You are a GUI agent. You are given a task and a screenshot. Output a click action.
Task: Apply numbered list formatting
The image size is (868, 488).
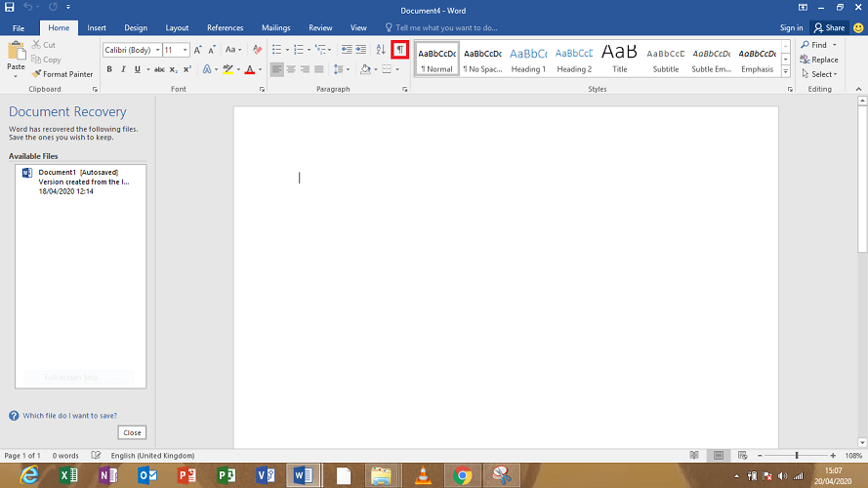[299, 50]
